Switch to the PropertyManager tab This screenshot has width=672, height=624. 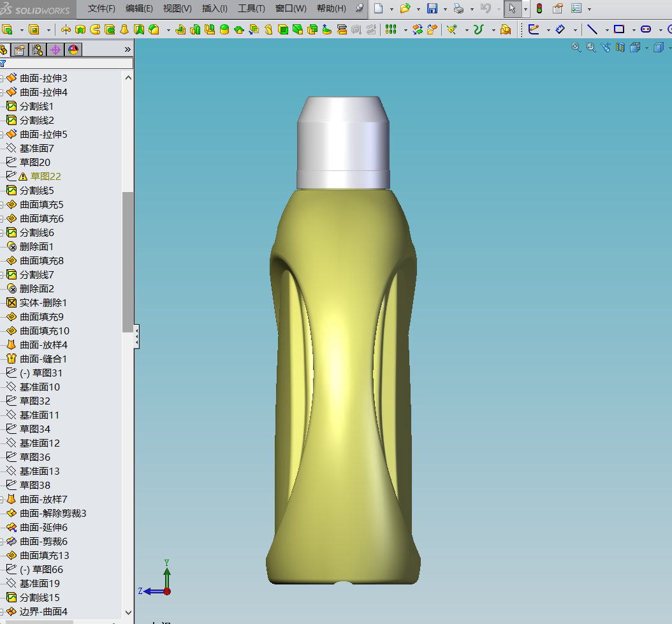pyautogui.click(x=20, y=50)
